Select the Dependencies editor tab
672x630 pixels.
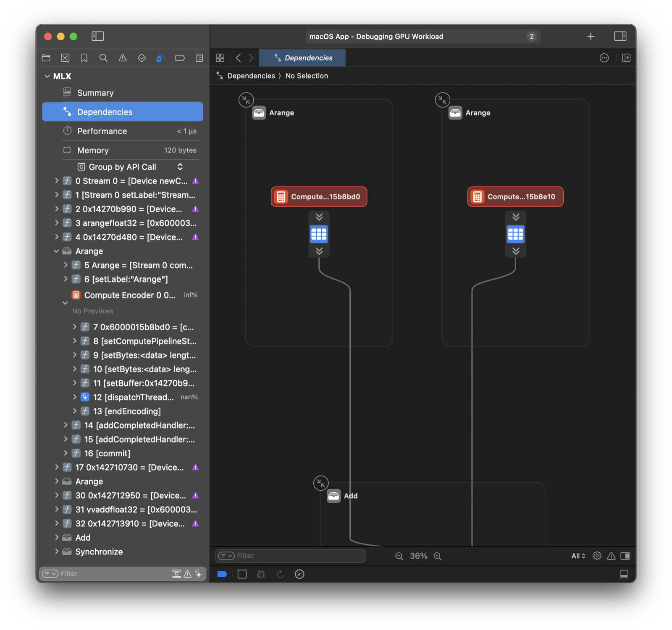[x=302, y=58]
